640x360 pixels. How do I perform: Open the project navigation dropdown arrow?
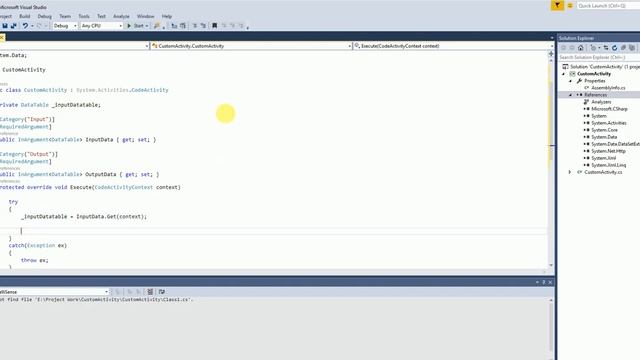(x=147, y=46)
